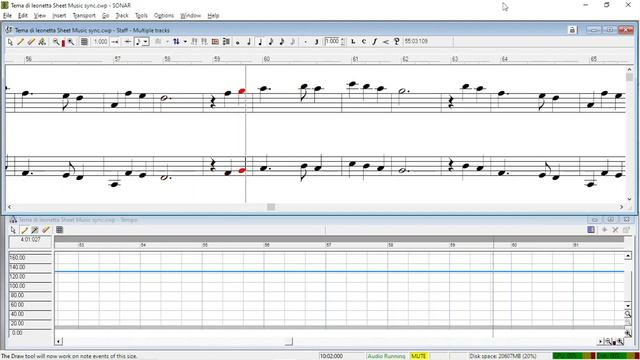Click the Export to ASCII tab icon
640x360 pixels.
tap(226, 42)
